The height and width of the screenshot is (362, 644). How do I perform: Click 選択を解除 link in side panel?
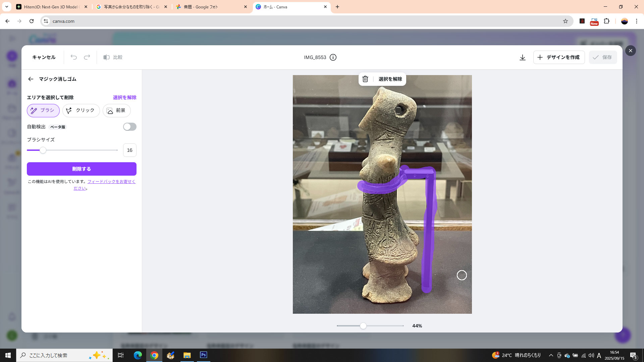coord(124,98)
